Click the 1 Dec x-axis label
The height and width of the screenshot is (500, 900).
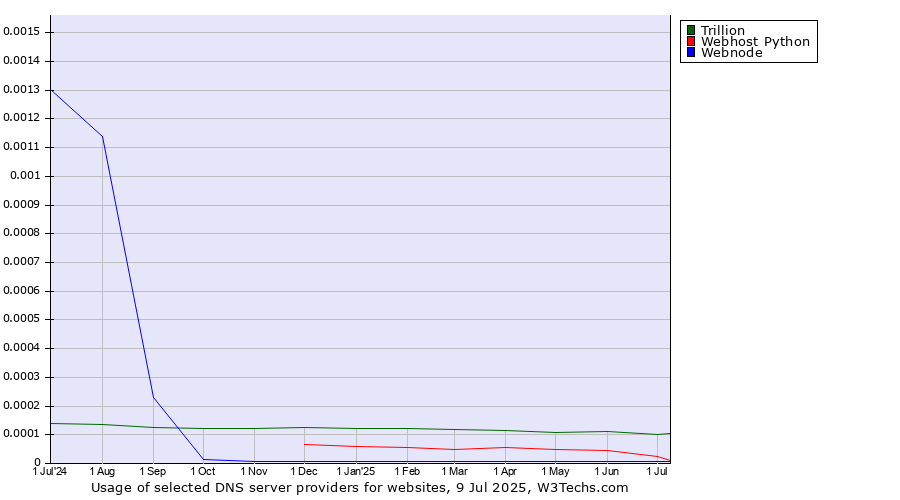click(x=304, y=471)
